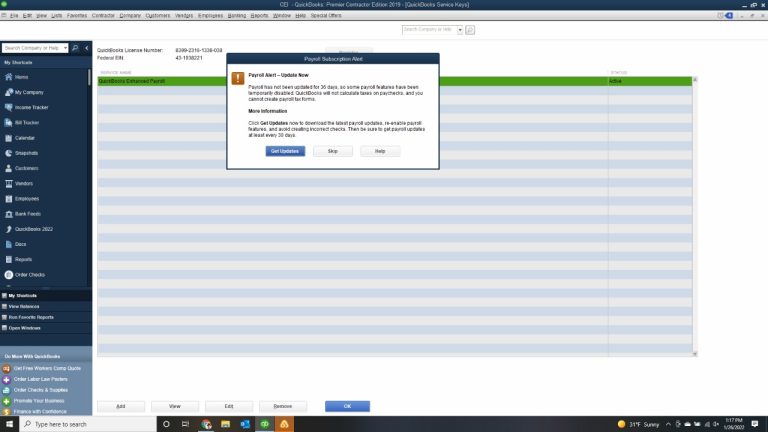
Task: Open the top search field dropdown arrow
Action: pos(460,30)
